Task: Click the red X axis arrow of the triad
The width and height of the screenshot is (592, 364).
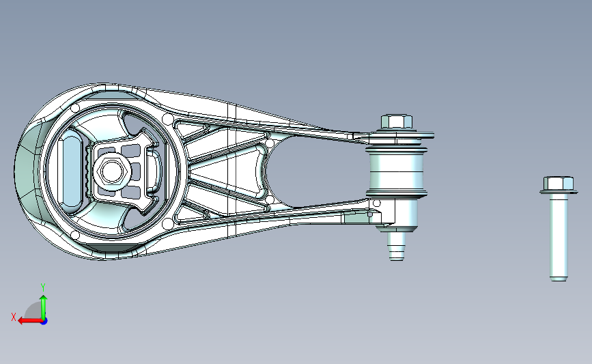Action: click(x=29, y=321)
